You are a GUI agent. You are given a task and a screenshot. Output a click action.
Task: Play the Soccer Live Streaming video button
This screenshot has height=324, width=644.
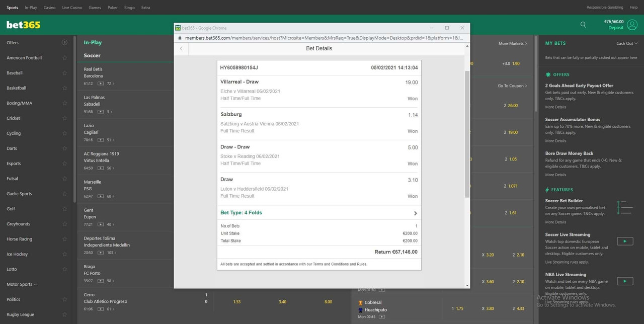pos(625,241)
